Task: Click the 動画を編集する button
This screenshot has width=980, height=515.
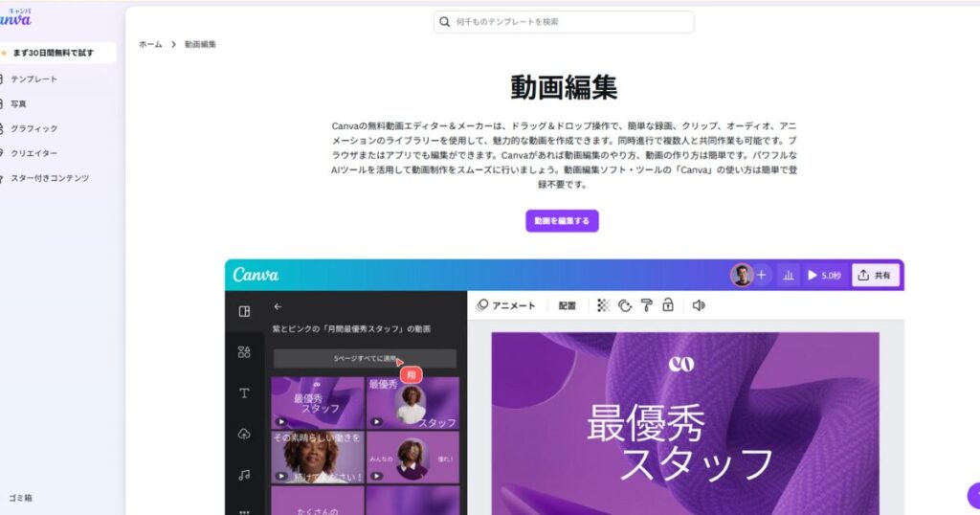Action: (x=562, y=220)
